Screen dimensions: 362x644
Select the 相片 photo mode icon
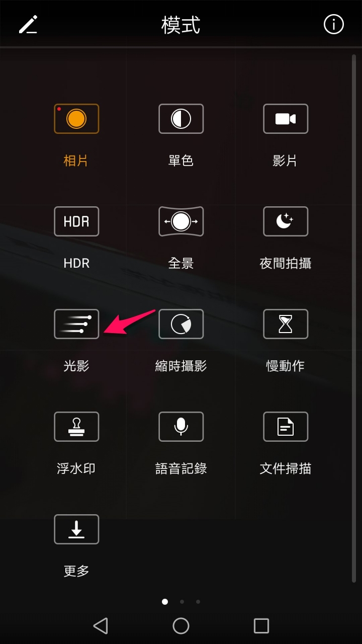[x=76, y=119]
